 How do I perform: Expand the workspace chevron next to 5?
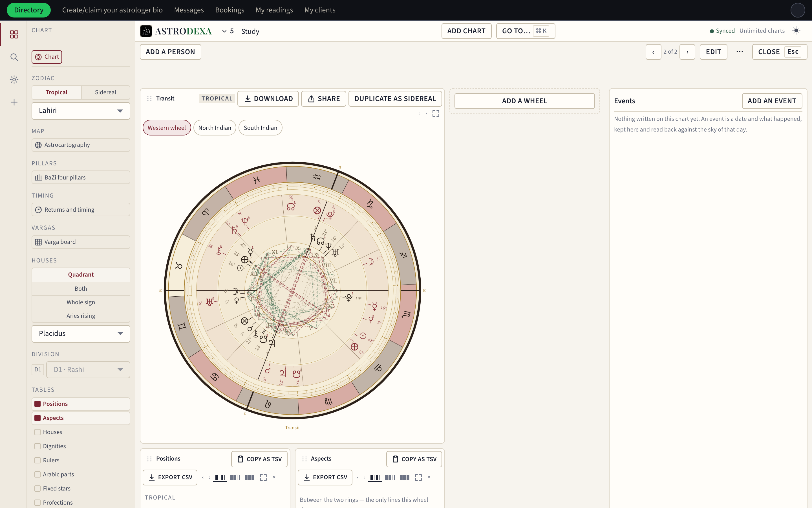pyautogui.click(x=224, y=31)
